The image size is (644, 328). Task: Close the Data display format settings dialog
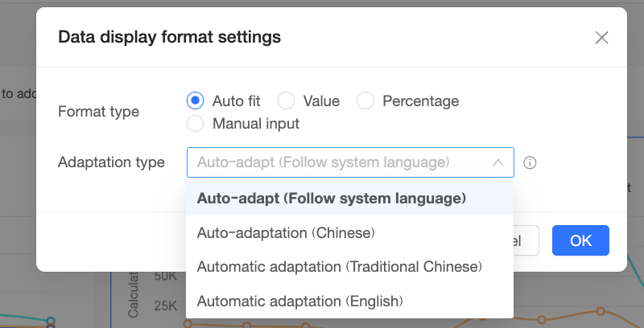pos(601,38)
